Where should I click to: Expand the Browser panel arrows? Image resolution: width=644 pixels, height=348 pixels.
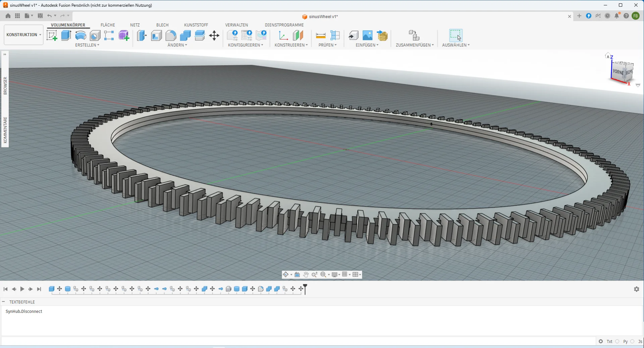(x=5, y=54)
